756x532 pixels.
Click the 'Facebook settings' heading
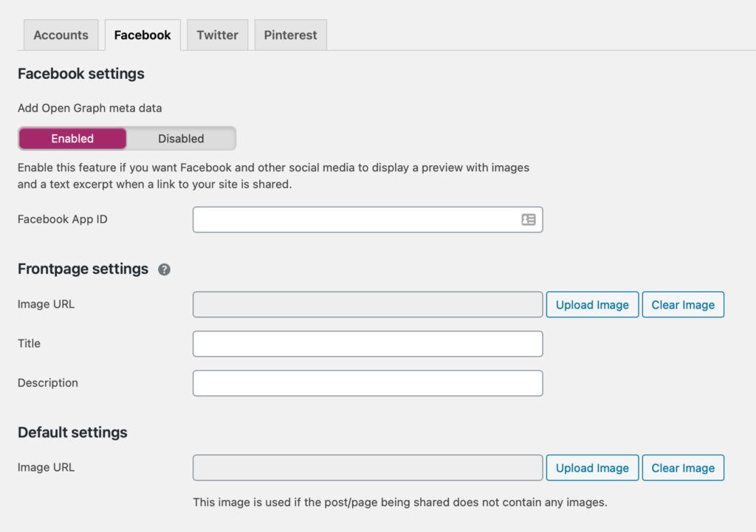click(81, 74)
